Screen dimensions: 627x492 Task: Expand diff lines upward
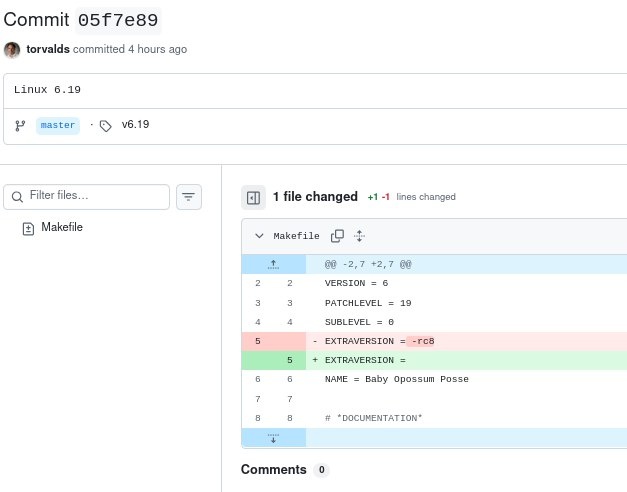click(274, 264)
